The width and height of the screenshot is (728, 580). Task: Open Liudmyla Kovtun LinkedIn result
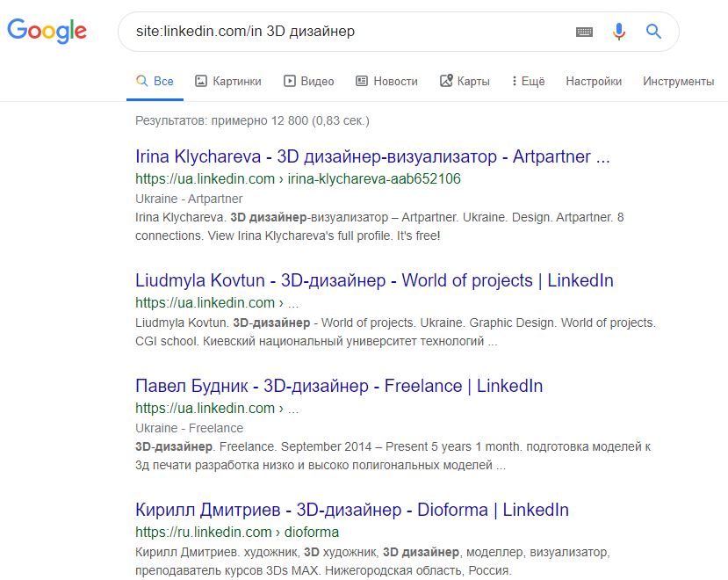coord(374,281)
